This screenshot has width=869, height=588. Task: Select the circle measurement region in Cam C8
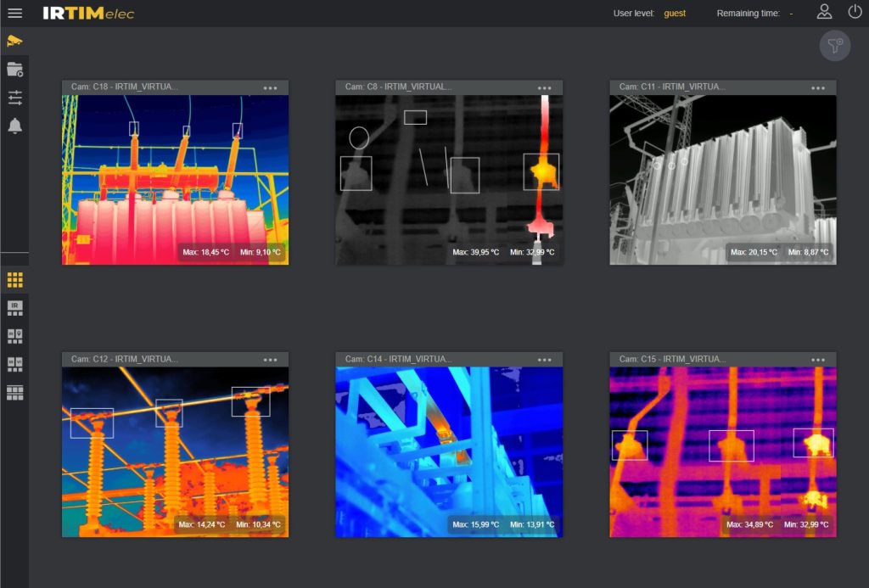coord(359,138)
